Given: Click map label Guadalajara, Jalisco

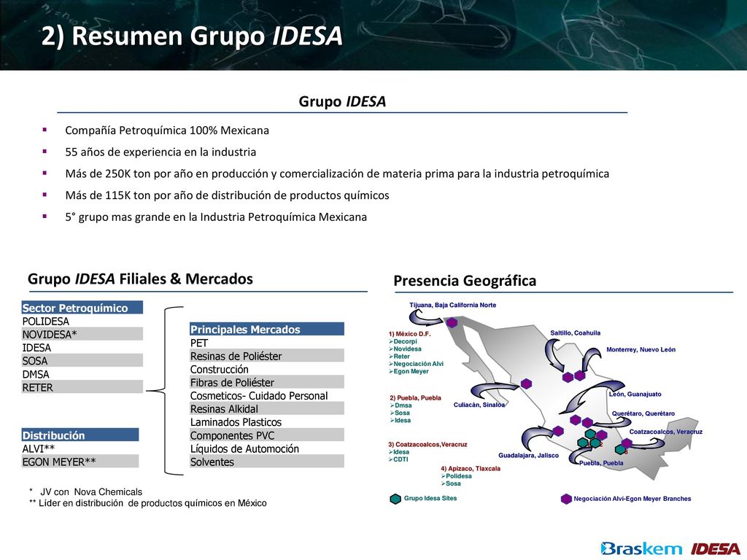Looking at the screenshot, I should 528,455.
